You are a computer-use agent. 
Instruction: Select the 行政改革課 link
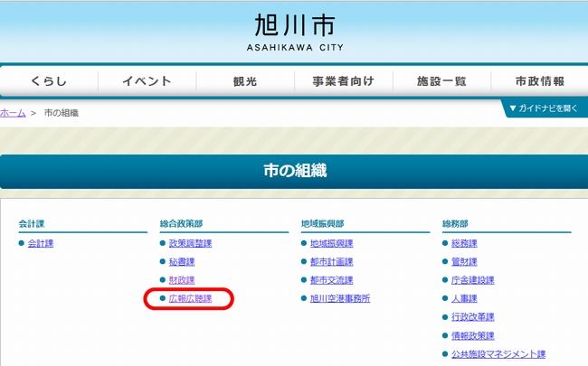[472, 317]
